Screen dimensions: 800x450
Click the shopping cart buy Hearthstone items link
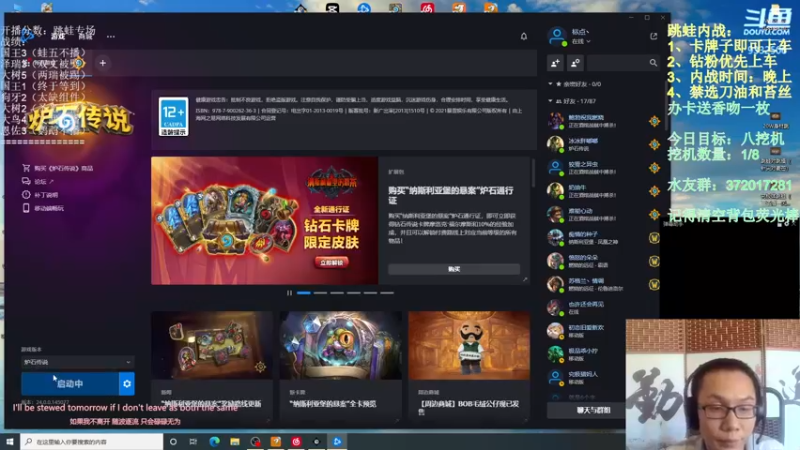click(58, 168)
